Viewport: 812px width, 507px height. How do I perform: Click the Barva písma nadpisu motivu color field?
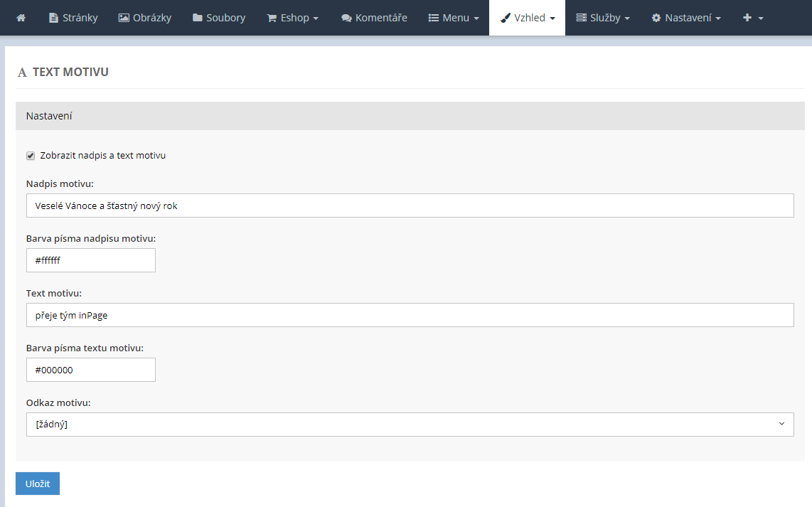pyautogui.click(x=91, y=260)
